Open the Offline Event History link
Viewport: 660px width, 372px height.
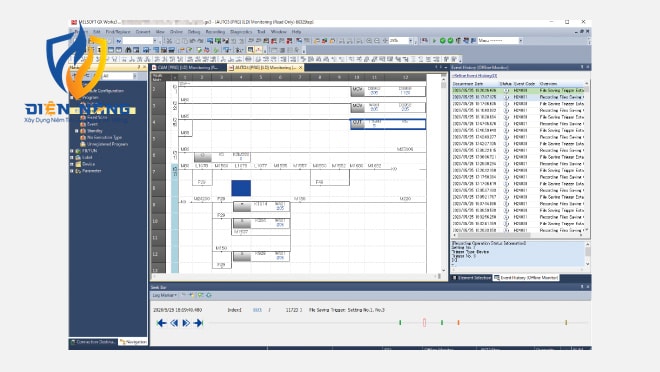[x=474, y=75]
